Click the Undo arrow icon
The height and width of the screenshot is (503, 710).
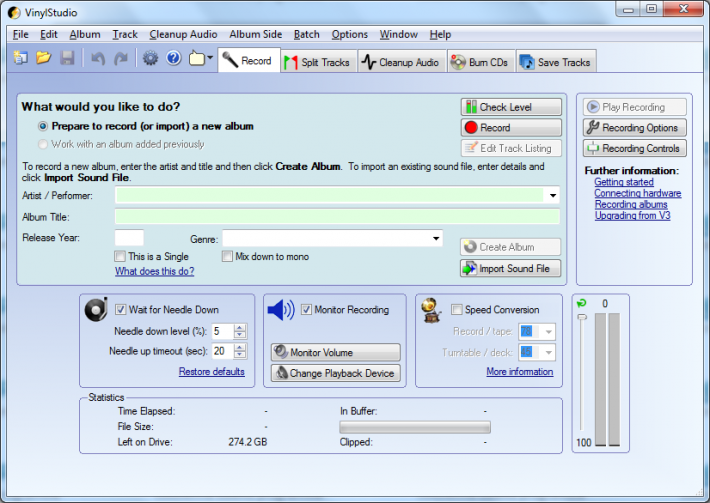tap(98, 58)
